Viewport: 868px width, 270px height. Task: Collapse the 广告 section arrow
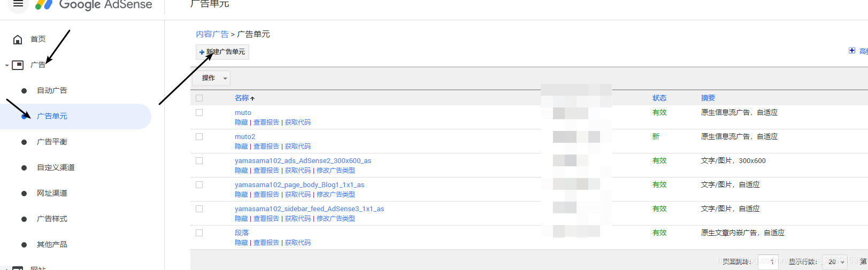tap(7, 66)
